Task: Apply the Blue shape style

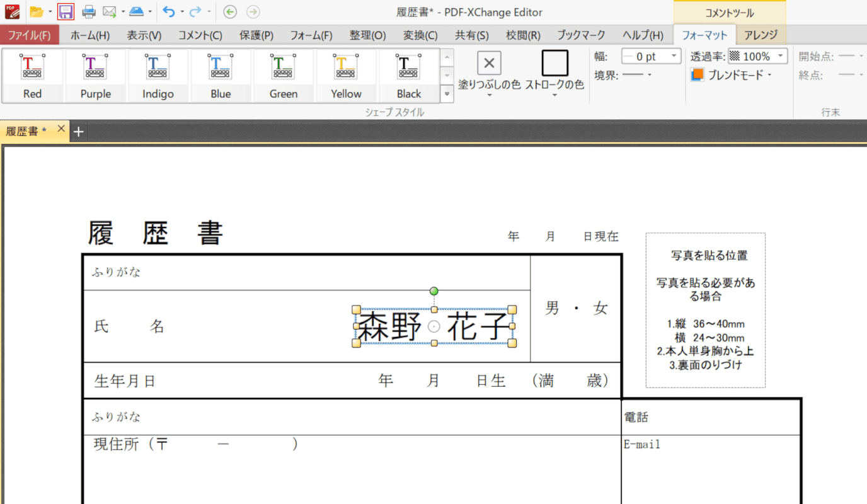Action: [x=221, y=76]
